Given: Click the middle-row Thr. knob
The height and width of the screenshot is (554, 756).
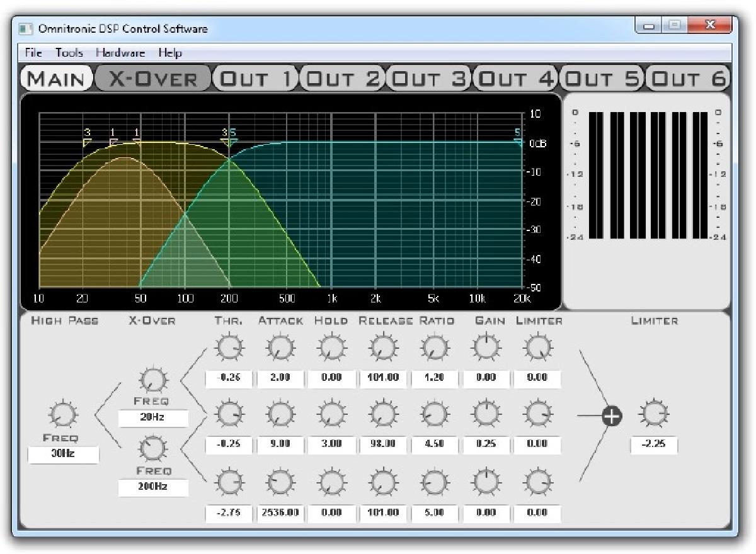Looking at the screenshot, I should [x=228, y=414].
